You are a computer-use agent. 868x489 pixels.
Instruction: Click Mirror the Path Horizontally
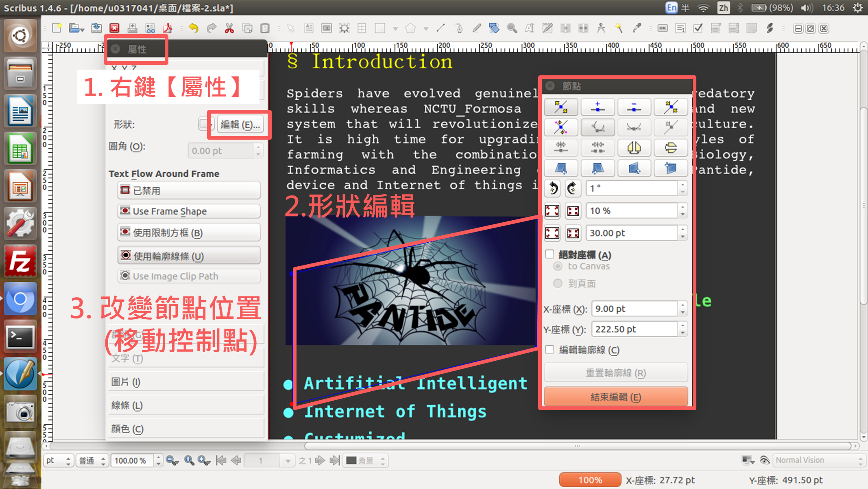tap(634, 148)
